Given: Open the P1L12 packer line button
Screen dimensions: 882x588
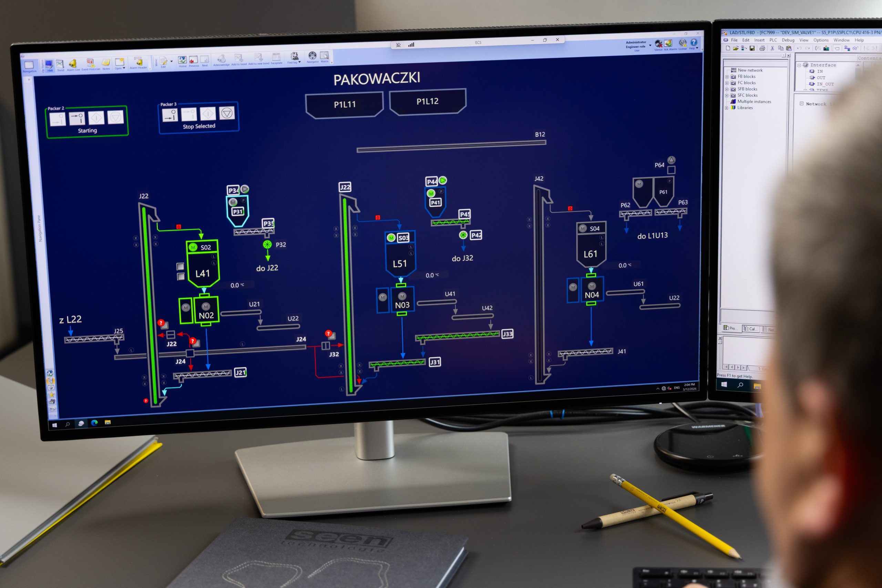Looking at the screenshot, I should click(x=428, y=101).
